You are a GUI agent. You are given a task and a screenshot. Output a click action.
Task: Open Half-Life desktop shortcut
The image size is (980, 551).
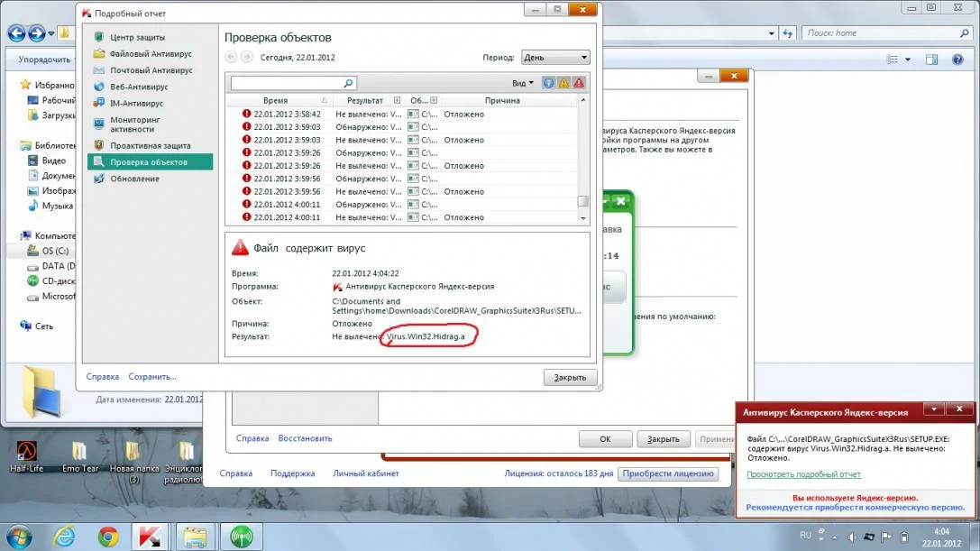[27, 456]
